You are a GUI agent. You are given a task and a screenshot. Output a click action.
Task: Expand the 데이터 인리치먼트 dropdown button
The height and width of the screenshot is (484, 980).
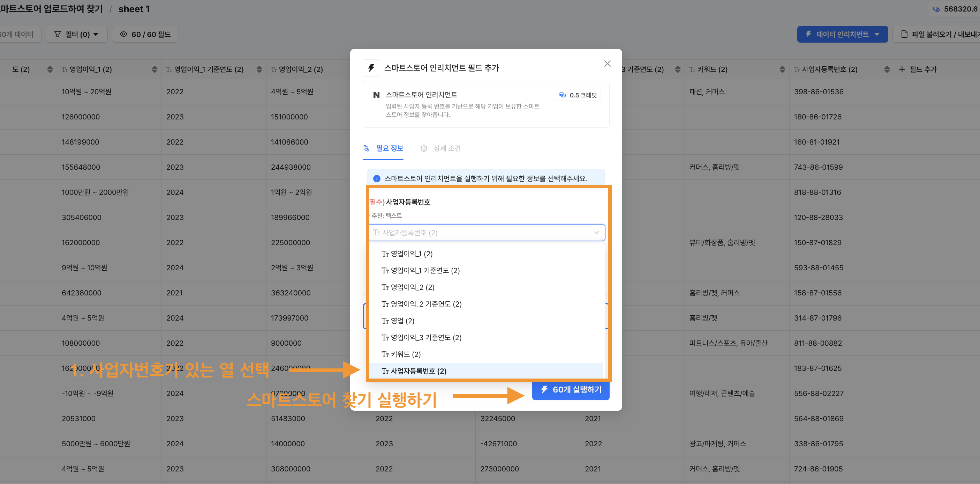(877, 34)
